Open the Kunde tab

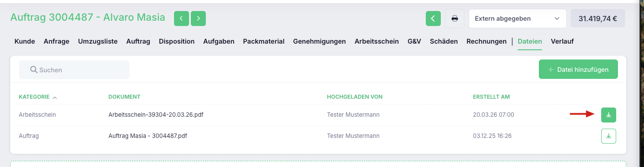point(25,41)
